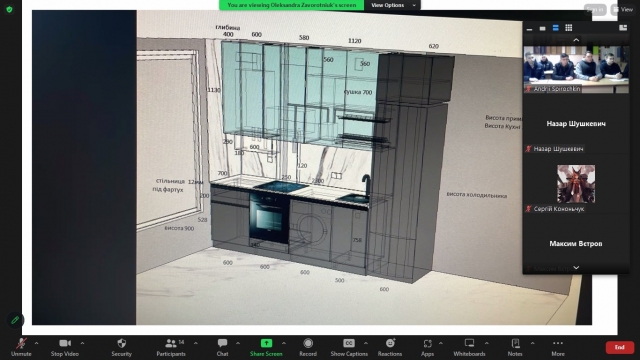The image size is (640, 360).
Task: Open the More options menu
Action: point(558,347)
